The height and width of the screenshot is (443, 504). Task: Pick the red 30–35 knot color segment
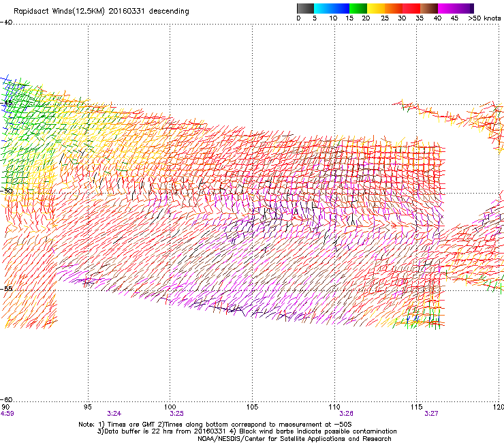tap(411, 8)
